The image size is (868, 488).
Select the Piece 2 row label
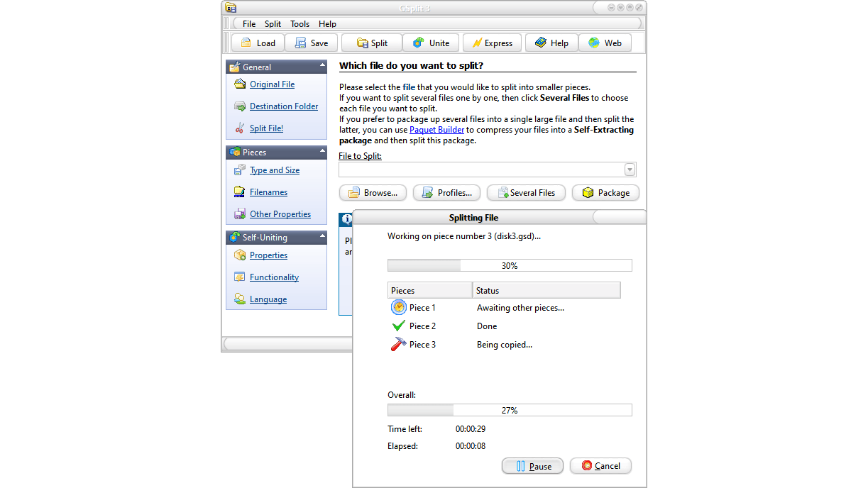coord(422,326)
